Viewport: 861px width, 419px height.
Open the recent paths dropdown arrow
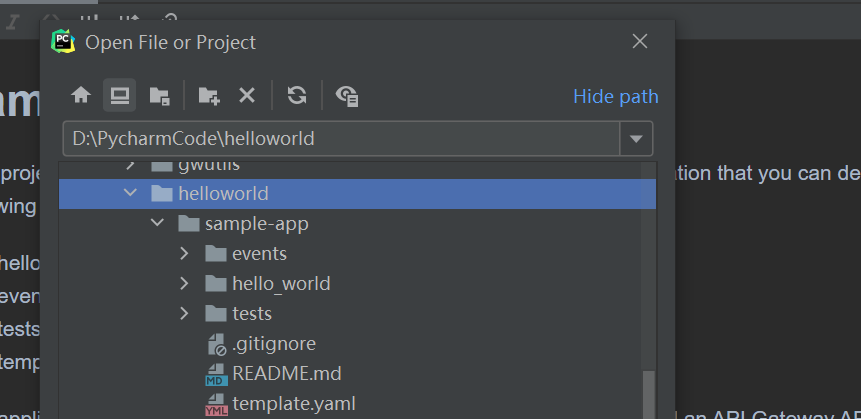[x=636, y=138]
